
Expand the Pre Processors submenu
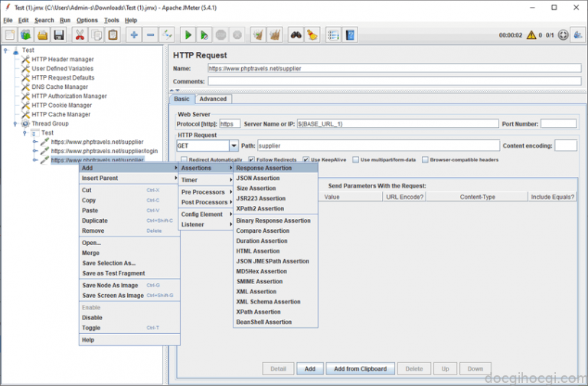coord(205,192)
